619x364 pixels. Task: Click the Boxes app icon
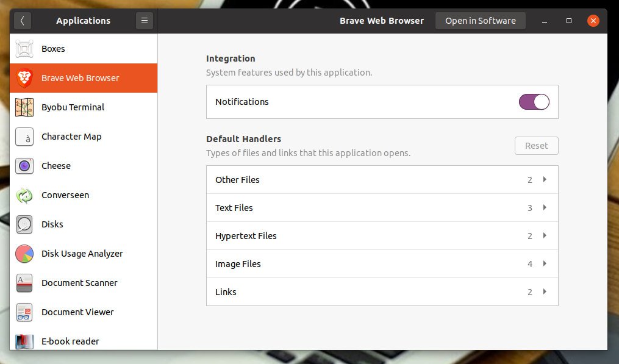point(24,49)
